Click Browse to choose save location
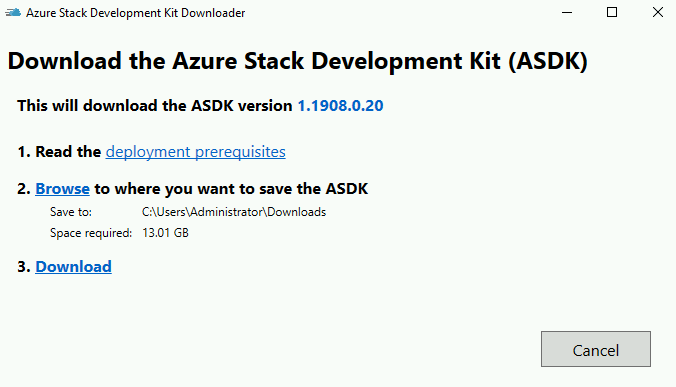 [x=63, y=189]
